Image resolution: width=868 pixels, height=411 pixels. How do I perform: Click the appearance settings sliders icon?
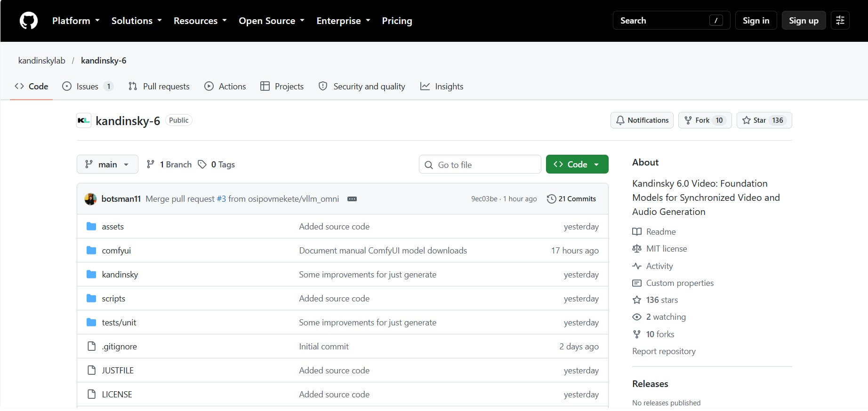[x=840, y=20]
